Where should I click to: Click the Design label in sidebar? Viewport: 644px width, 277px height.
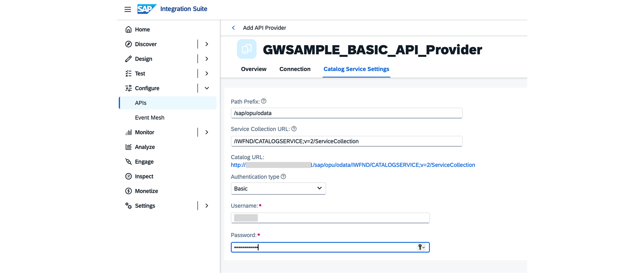pyautogui.click(x=143, y=59)
